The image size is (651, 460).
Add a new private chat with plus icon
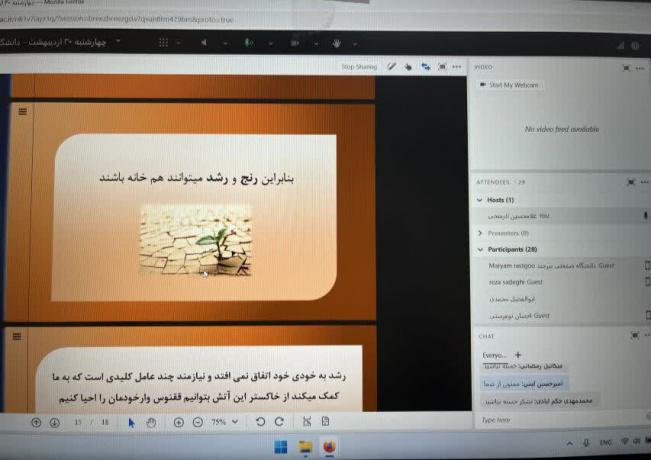click(518, 355)
